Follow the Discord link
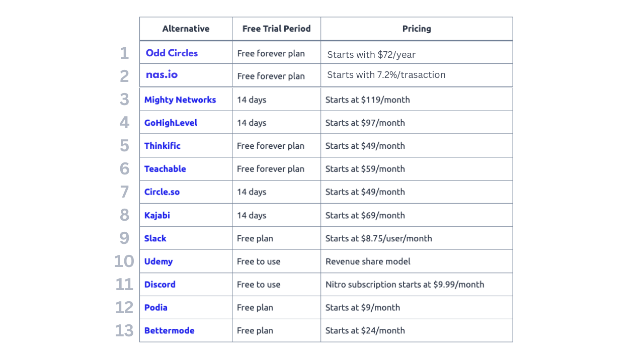Screen dimensions: 644x362 click(159, 285)
